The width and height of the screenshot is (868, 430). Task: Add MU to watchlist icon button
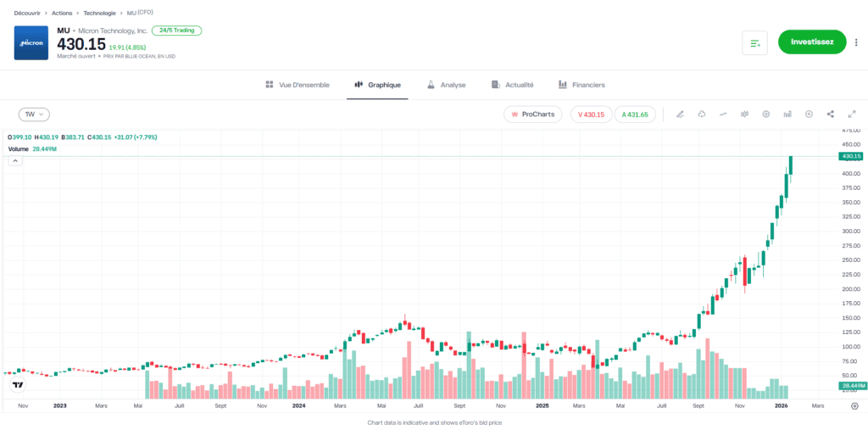click(x=754, y=42)
